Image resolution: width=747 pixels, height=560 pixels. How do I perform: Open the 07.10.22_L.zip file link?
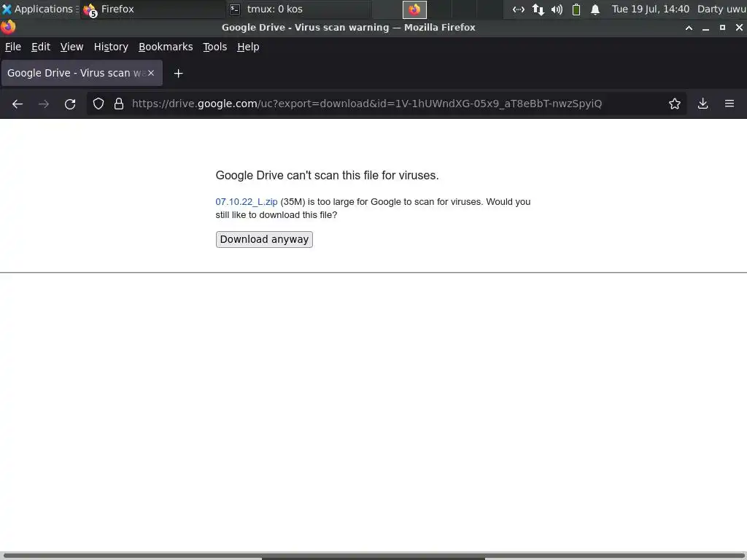(x=247, y=202)
